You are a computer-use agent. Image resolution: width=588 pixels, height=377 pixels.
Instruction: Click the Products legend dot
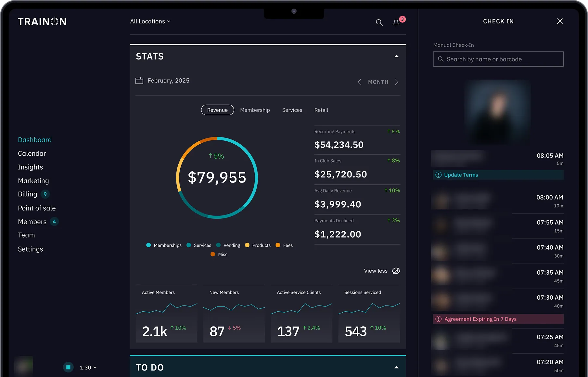point(247,245)
